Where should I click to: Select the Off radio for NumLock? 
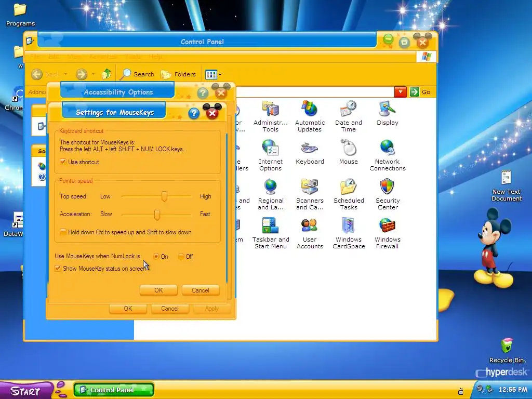click(181, 256)
